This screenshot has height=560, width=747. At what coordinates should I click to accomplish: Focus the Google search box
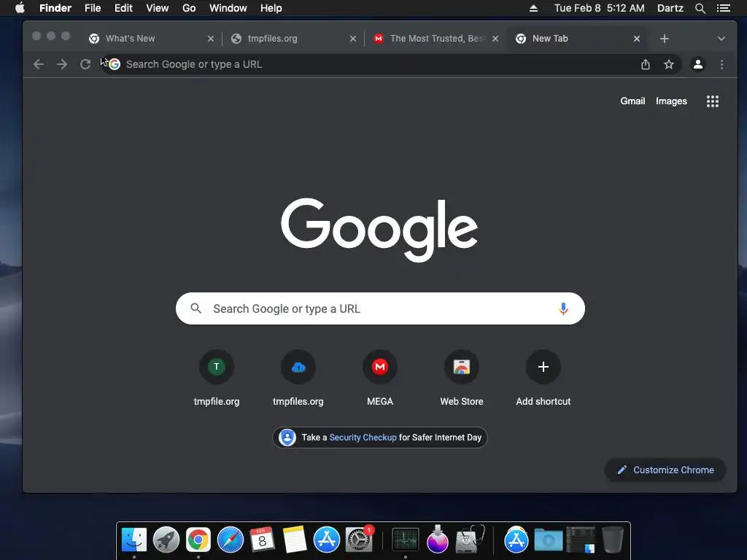coord(380,308)
